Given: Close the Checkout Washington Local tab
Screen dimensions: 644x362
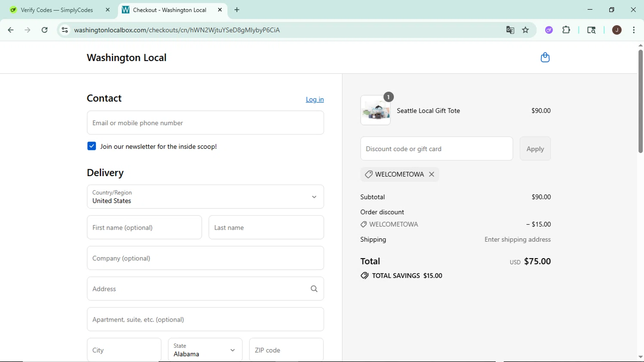Looking at the screenshot, I should pos(220,10).
